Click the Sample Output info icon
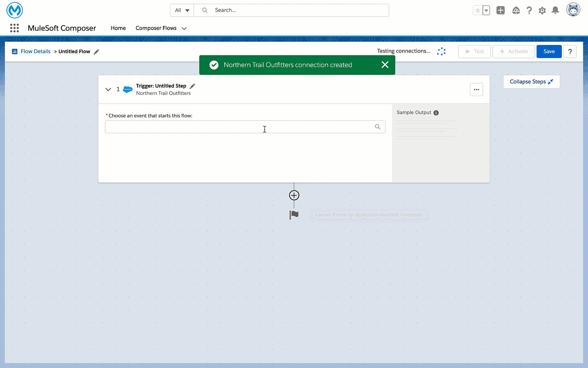588x368 pixels. click(436, 113)
